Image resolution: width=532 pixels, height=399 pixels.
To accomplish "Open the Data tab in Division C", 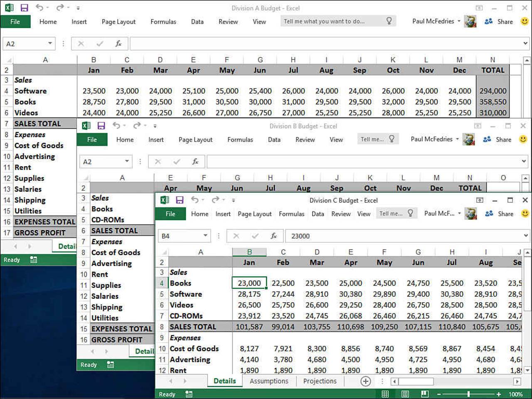I will 318,214.
